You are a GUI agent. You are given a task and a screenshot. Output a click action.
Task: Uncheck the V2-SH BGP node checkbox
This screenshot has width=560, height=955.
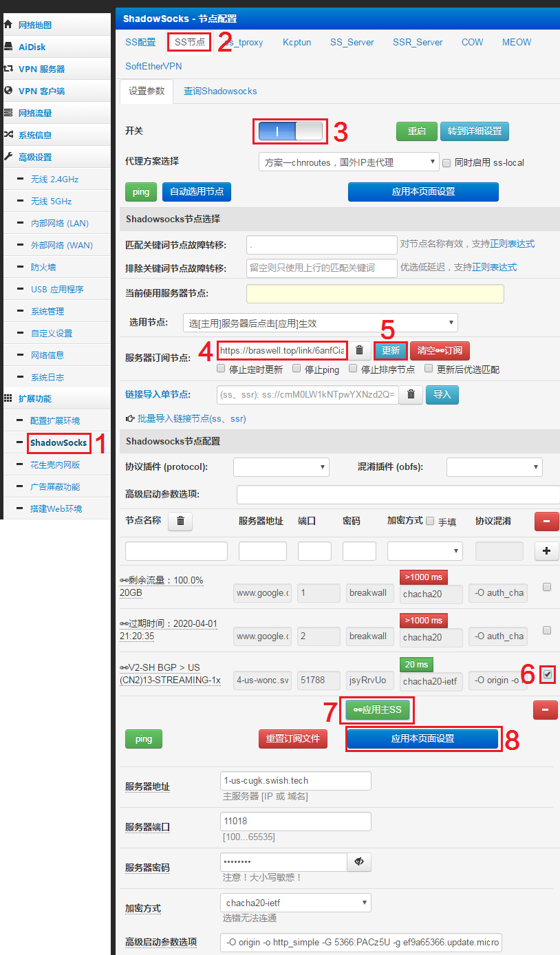(x=547, y=674)
